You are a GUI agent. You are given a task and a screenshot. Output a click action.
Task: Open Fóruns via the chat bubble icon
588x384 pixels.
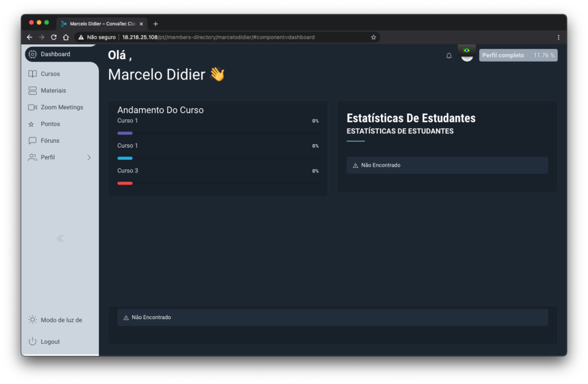[x=33, y=140]
